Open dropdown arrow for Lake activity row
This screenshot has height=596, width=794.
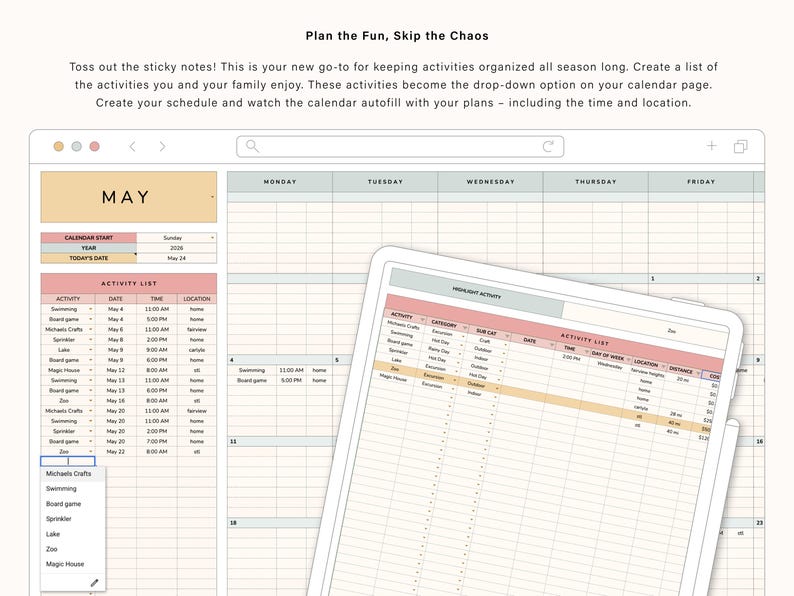point(91,350)
